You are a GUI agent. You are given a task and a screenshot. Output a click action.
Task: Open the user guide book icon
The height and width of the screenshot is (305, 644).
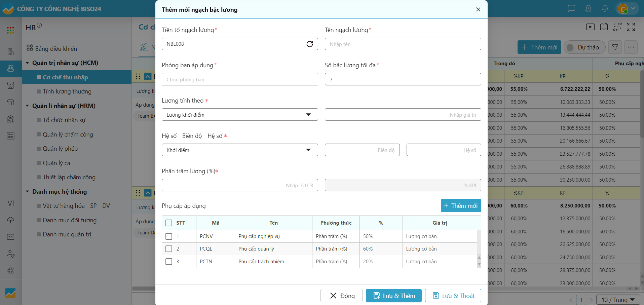(x=604, y=27)
